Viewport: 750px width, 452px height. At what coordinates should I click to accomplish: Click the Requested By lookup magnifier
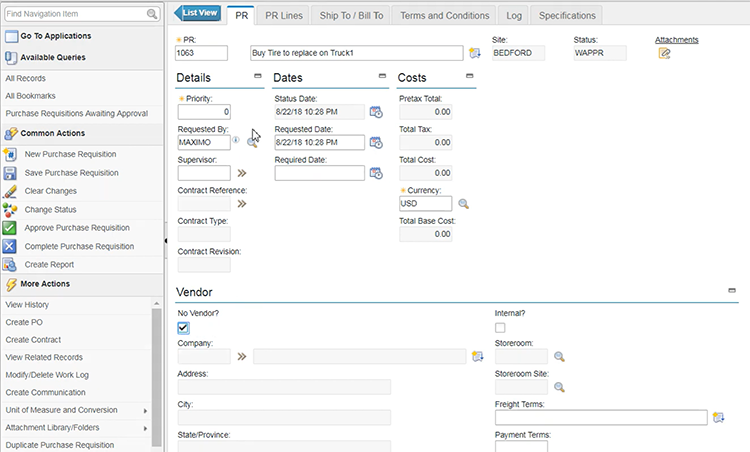click(x=251, y=142)
